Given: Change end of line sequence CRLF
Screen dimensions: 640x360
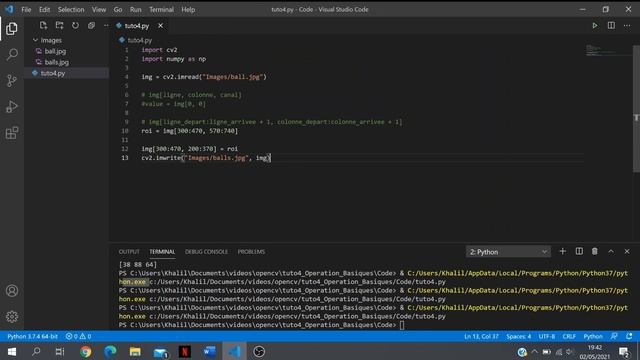Looking at the screenshot, I should pos(569,336).
